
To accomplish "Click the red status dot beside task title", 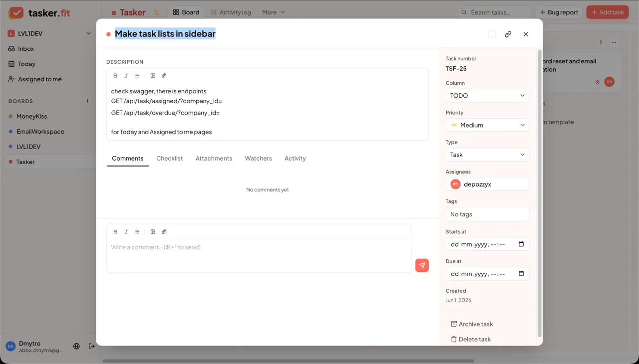I will tap(108, 34).
